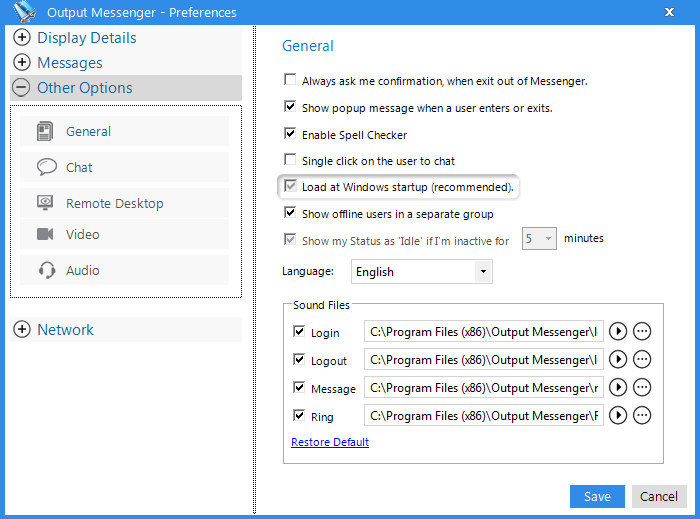The width and height of the screenshot is (700, 519).
Task: Select Chat preferences page
Action: click(125, 167)
